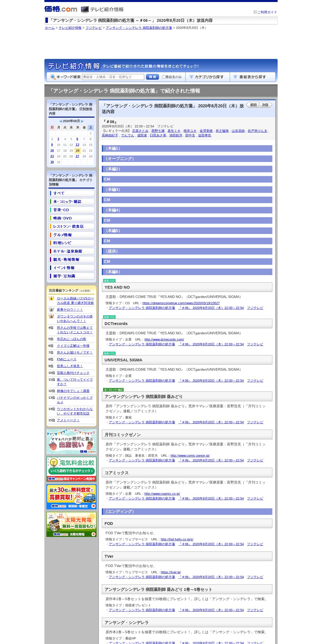Image resolution: width=322 pixels, height=644 pixels.
Task: Open dreamscometrue.com URL link
Action: tap(181, 303)
